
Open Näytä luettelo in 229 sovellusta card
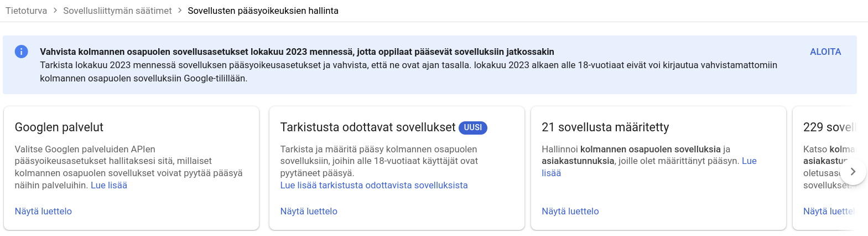click(828, 211)
